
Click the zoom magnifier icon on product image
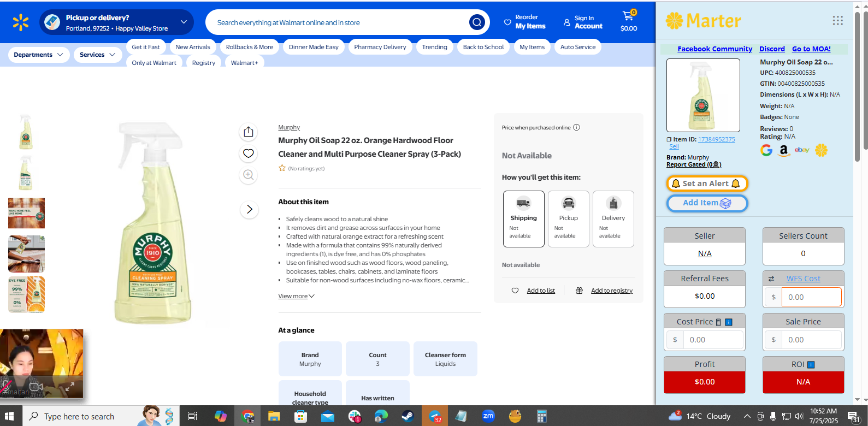[x=249, y=175]
